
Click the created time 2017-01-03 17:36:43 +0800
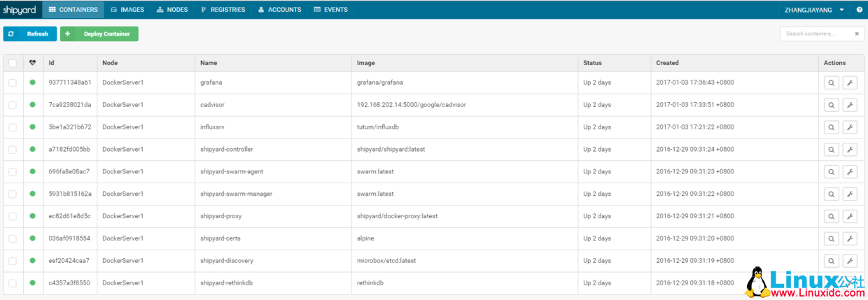(x=695, y=83)
